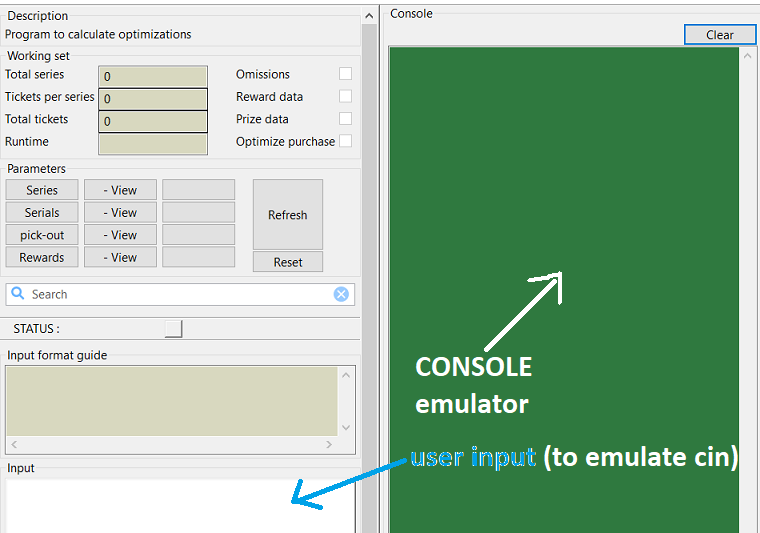Click format guide scroll up arrow
The height and width of the screenshot is (533, 760).
pos(346,375)
